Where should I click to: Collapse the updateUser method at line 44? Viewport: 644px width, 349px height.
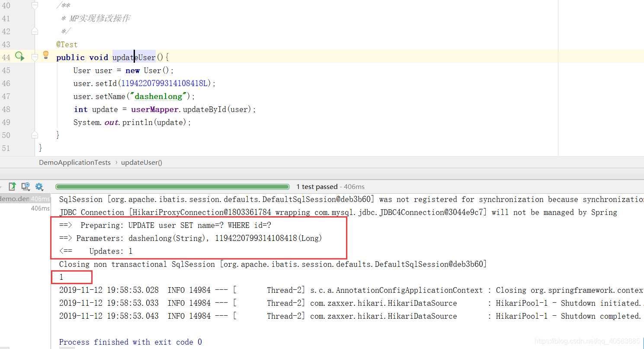35,57
